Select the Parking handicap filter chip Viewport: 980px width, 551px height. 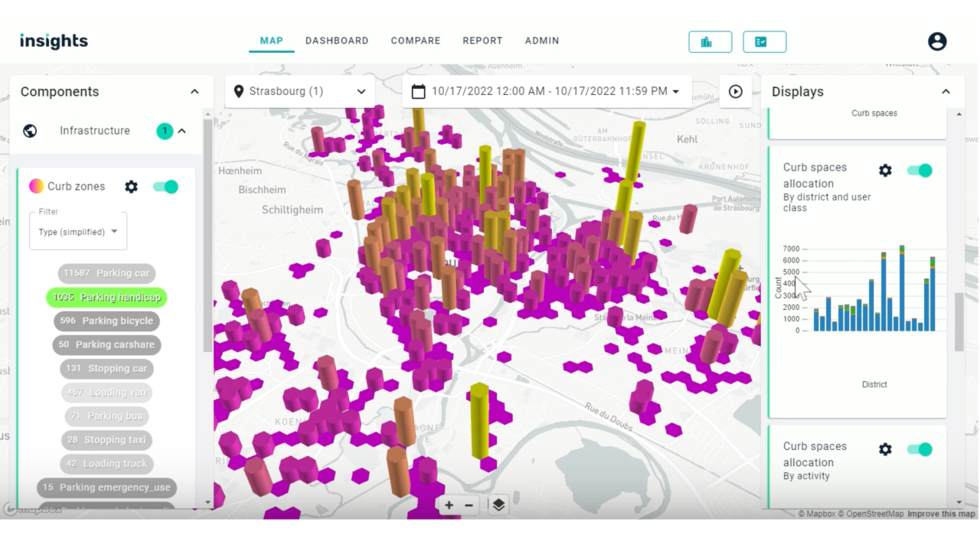click(107, 297)
